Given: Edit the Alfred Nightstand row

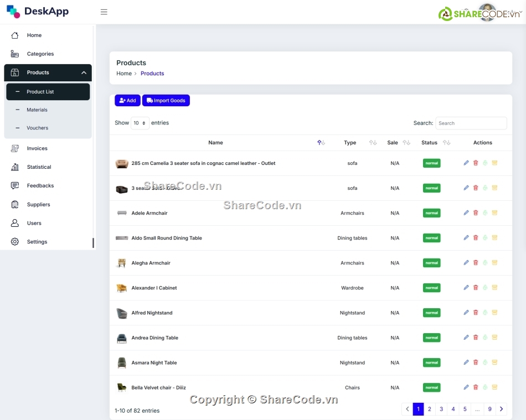Looking at the screenshot, I should coord(466,313).
